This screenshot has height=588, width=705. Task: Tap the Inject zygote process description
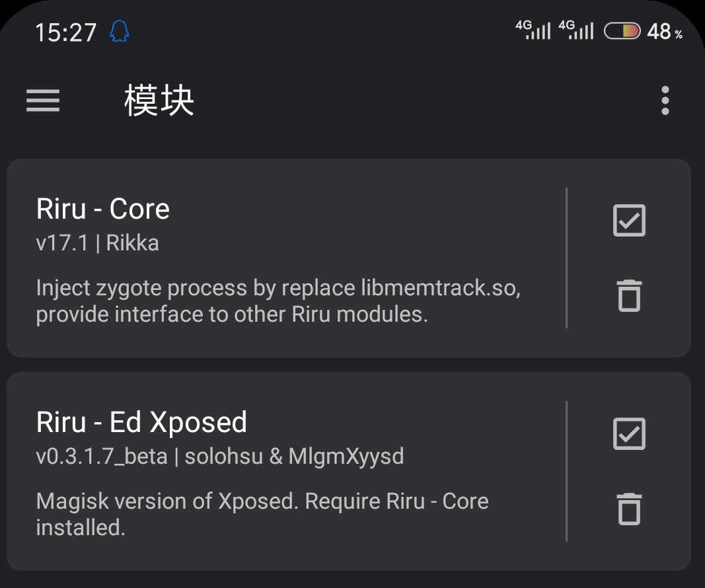click(x=278, y=301)
